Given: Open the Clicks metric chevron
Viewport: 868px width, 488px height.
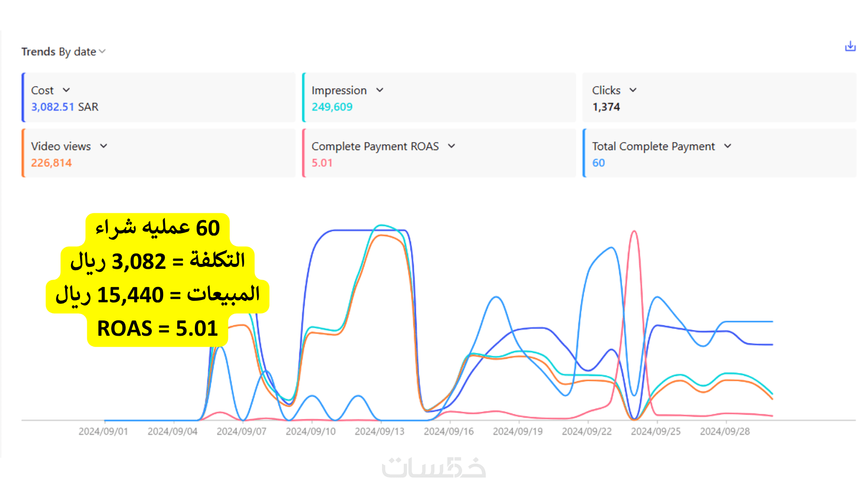Looking at the screenshot, I should click(633, 90).
